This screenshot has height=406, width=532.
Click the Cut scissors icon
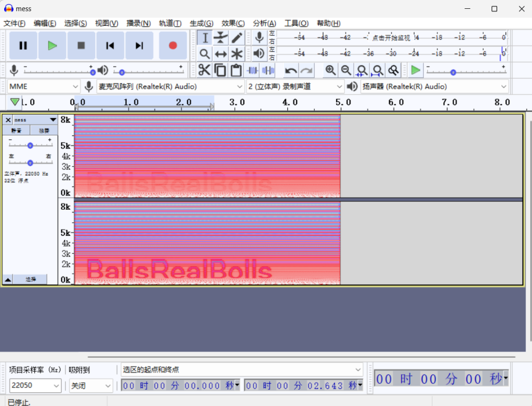tap(205, 70)
